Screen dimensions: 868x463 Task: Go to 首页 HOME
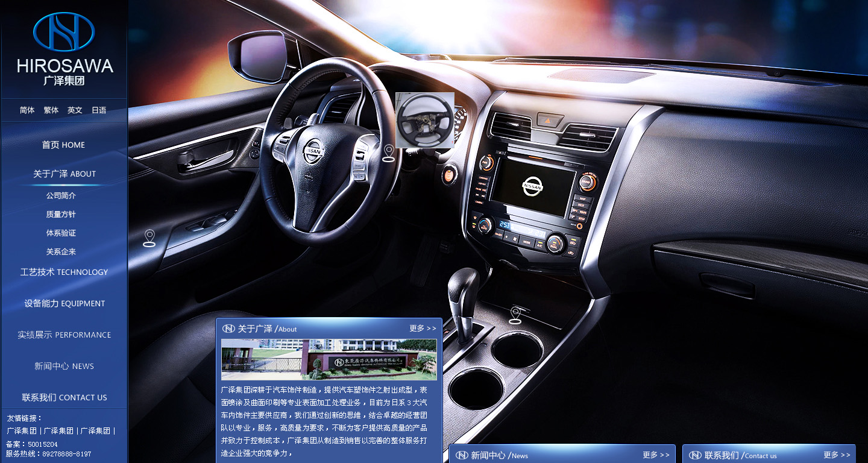point(63,145)
